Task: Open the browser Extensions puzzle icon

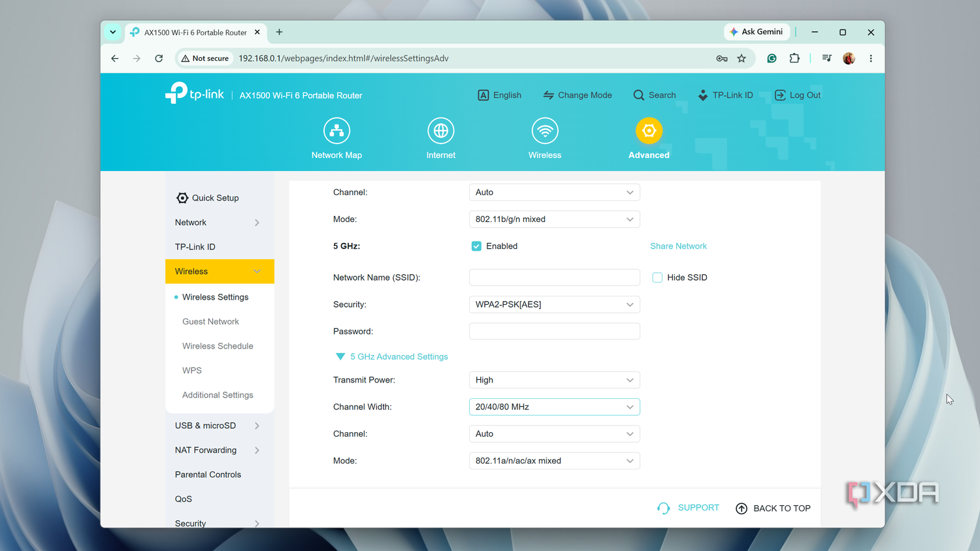Action: click(794, 58)
